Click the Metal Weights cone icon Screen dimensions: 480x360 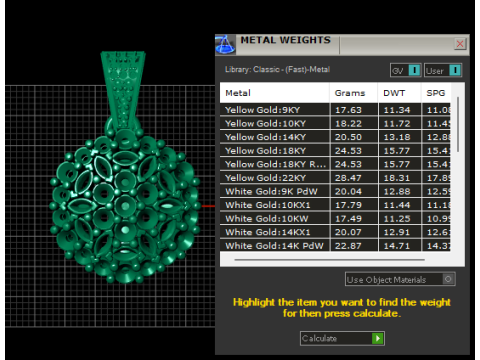(x=225, y=45)
